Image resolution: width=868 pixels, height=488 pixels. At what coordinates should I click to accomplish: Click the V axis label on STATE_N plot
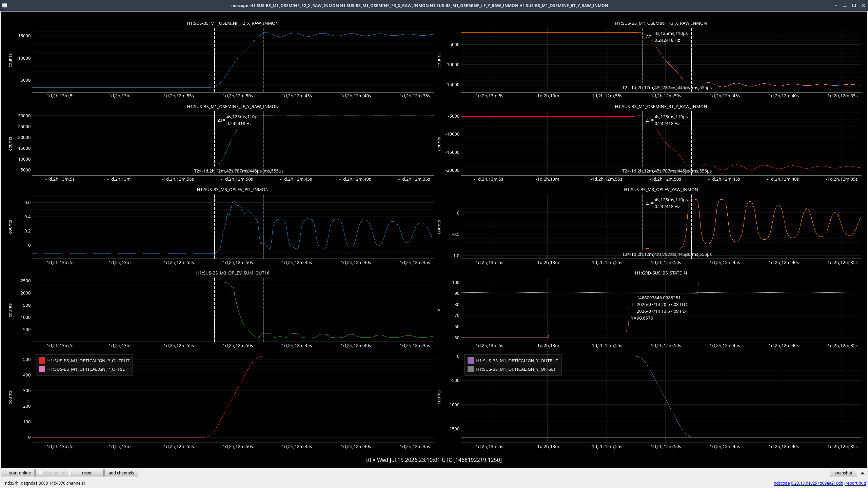coord(439,310)
